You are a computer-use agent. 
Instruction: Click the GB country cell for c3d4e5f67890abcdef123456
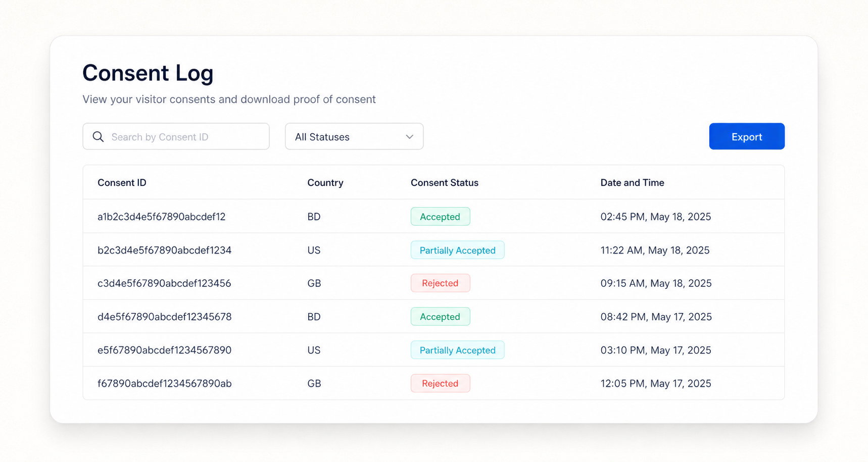pyautogui.click(x=314, y=283)
